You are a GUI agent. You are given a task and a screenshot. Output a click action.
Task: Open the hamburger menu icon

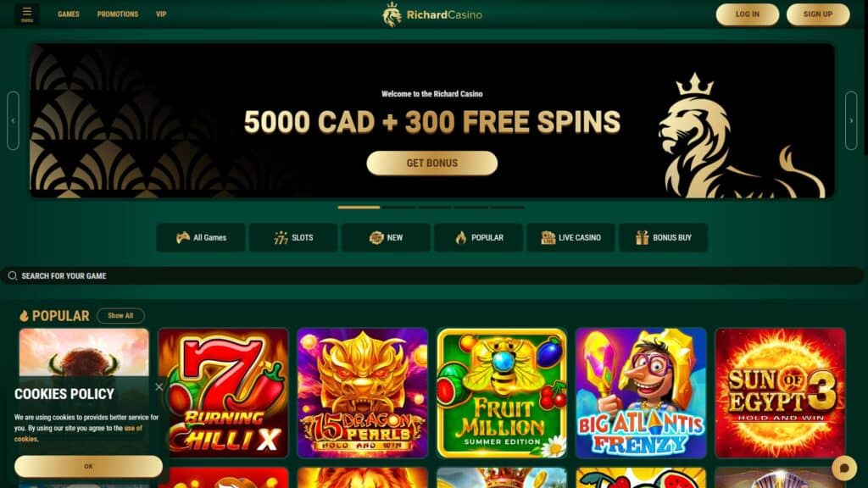pyautogui.click(x=26, y=14)
